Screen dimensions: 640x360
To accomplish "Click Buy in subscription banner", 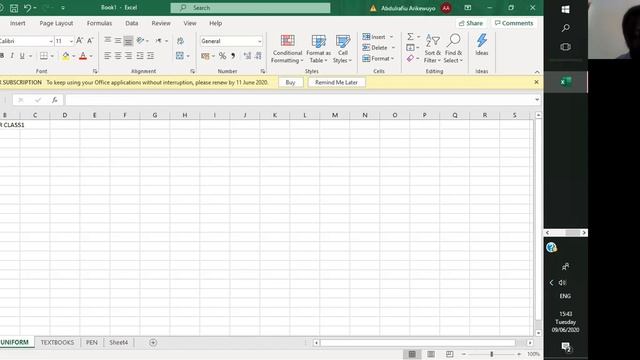I will coord(290,82).
